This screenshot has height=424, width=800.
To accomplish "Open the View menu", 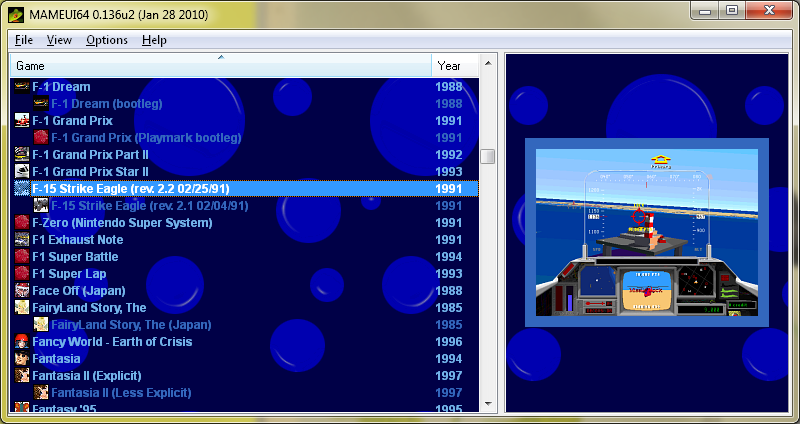I will point(59,40).
